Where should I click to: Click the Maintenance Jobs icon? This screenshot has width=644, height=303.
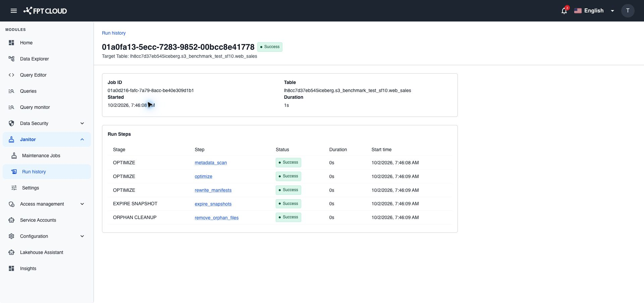coord(14,156)
